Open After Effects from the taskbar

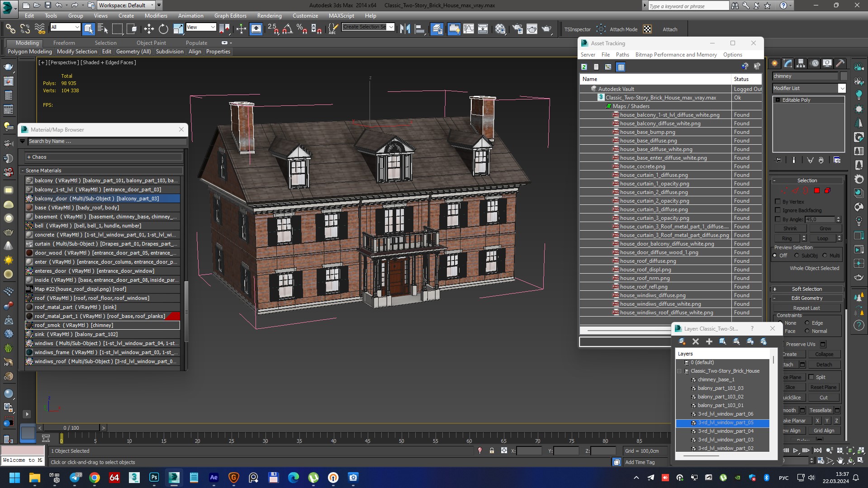[214, 478]
